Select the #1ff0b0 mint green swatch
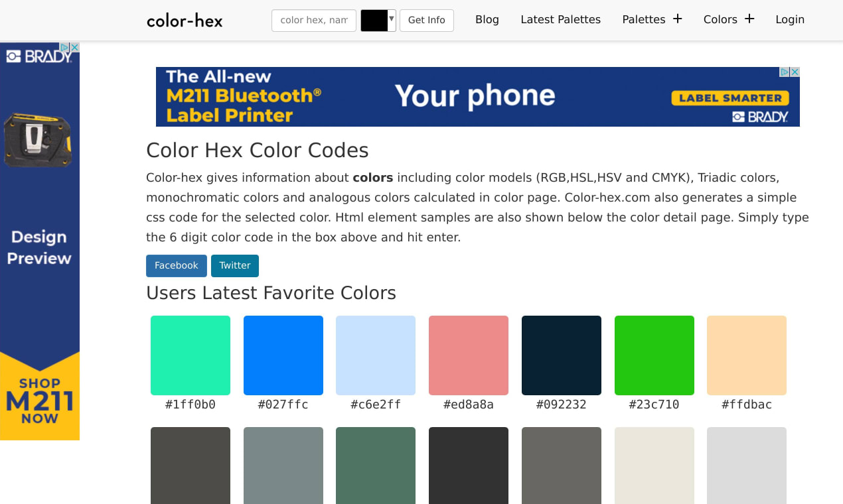 (x=191, y=355)
